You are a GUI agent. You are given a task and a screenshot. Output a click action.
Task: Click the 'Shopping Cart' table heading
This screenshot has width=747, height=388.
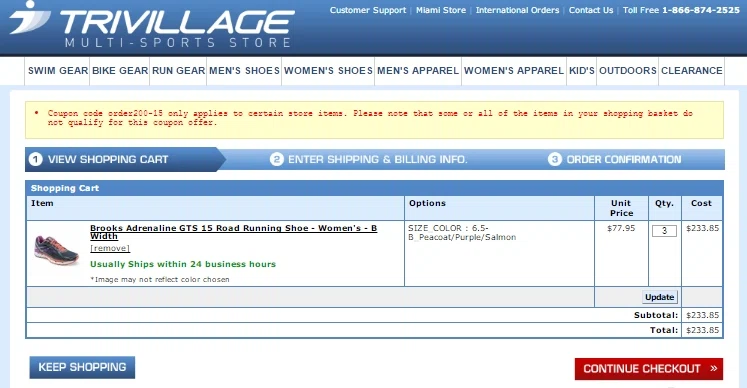[65, 188]
